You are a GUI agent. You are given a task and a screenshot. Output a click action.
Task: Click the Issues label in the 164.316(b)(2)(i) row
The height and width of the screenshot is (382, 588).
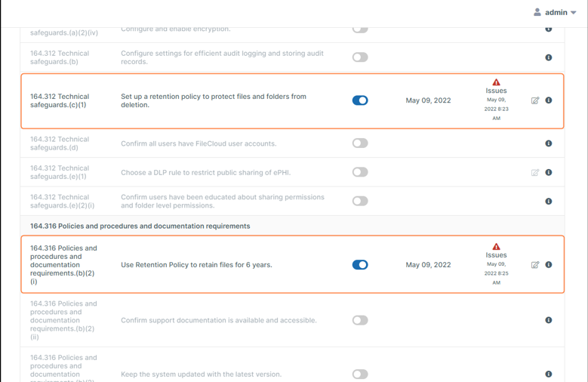pyautogui.click(x=496, y=255)
